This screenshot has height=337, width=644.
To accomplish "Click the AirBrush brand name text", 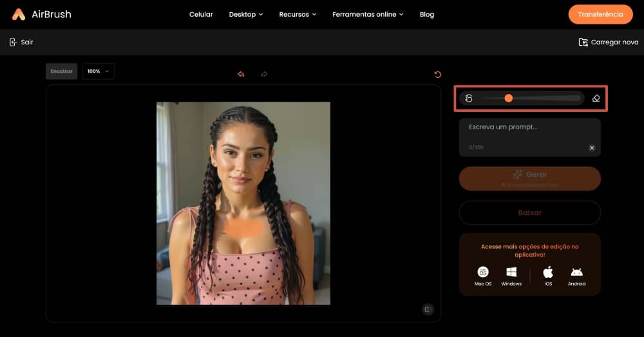I will tap(52, 14).
